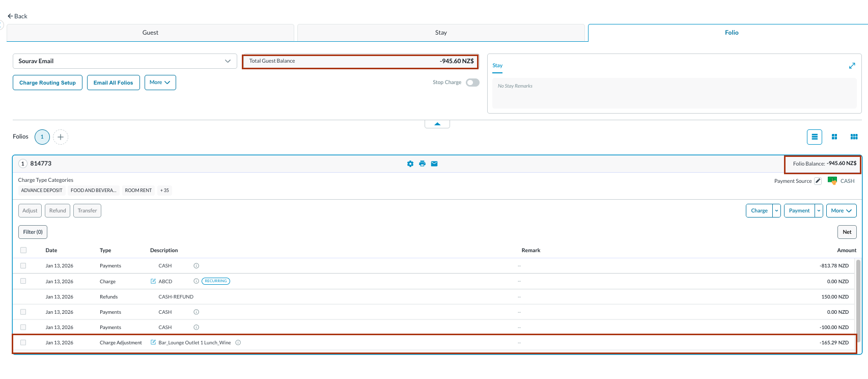Viewport: 868px width, 379px height.
Task: Show info for Bar_Lounge wine adjustment
Action: click(238, 343)
